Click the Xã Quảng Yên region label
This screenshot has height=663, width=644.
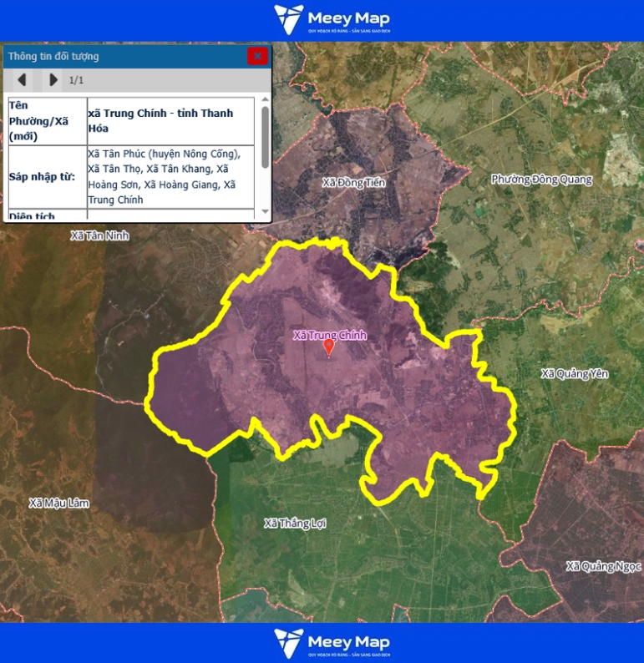pos(574,373)
